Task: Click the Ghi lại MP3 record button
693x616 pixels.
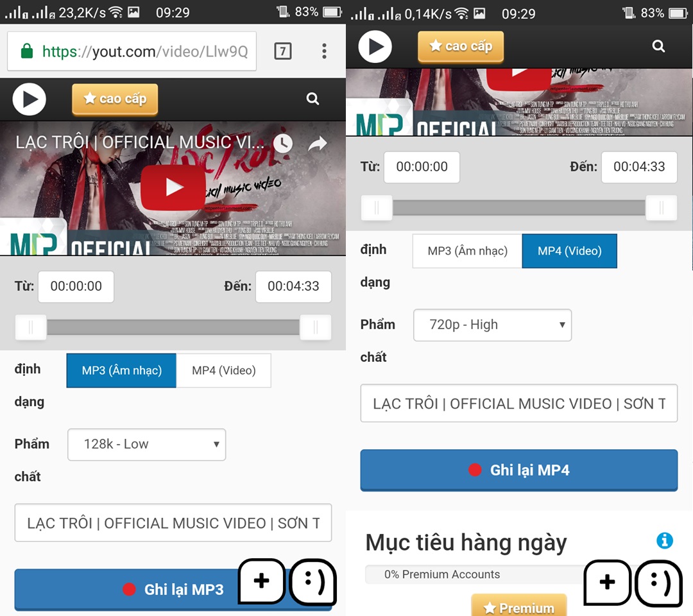Action: [x=173, y=590]
